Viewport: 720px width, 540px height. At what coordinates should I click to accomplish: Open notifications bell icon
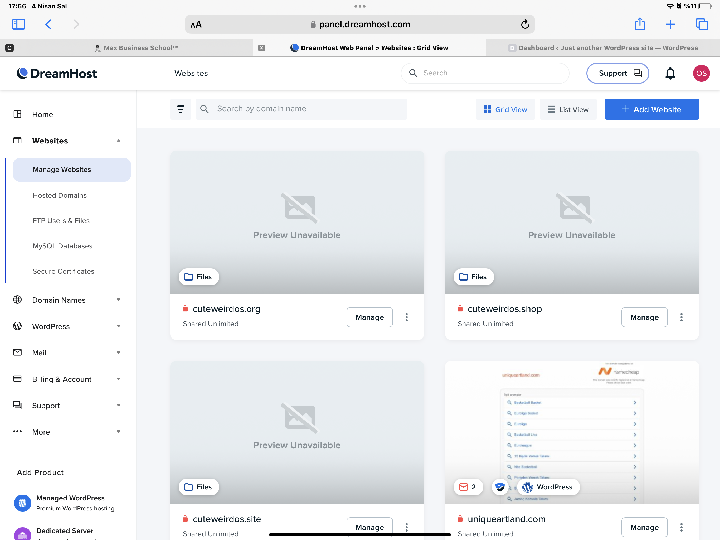click(670, 73)
